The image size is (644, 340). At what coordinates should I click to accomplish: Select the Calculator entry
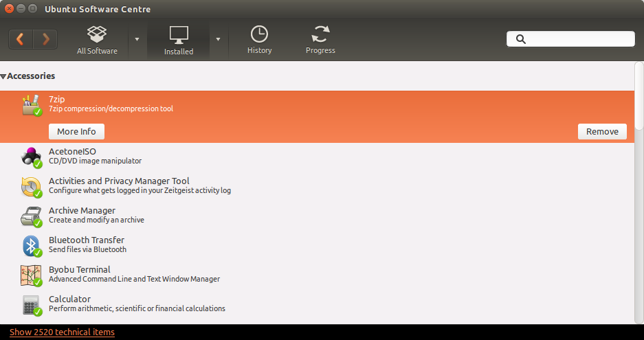coord(70,299)
